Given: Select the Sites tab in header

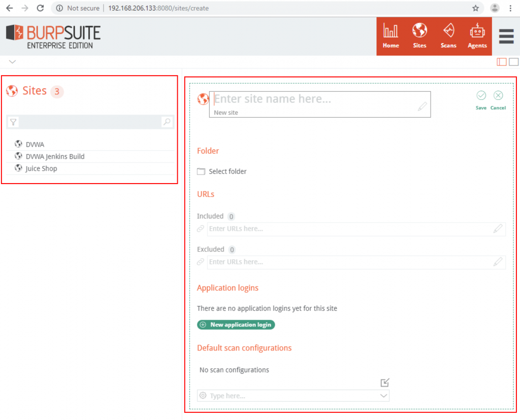Looking at the screenshot, I should pos(419,36).
